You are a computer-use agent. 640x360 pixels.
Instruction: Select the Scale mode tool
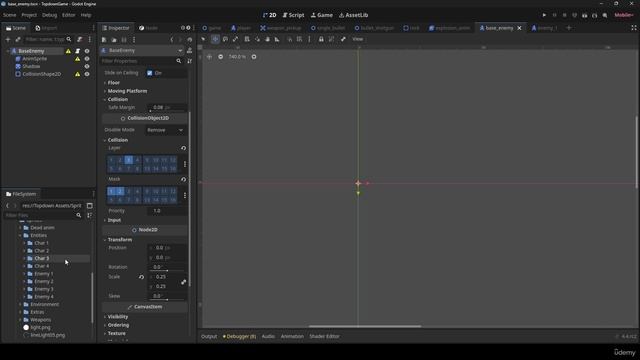click(x=236, y=39)
